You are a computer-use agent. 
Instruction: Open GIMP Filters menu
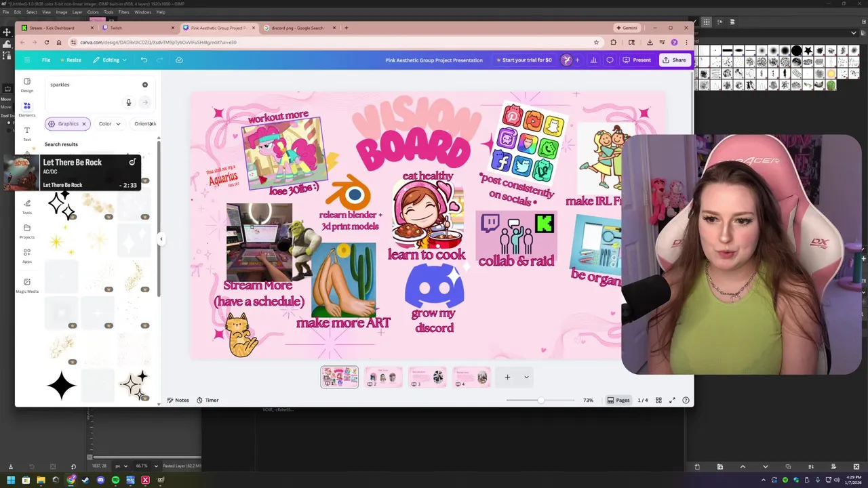click(x=124, y=12)
